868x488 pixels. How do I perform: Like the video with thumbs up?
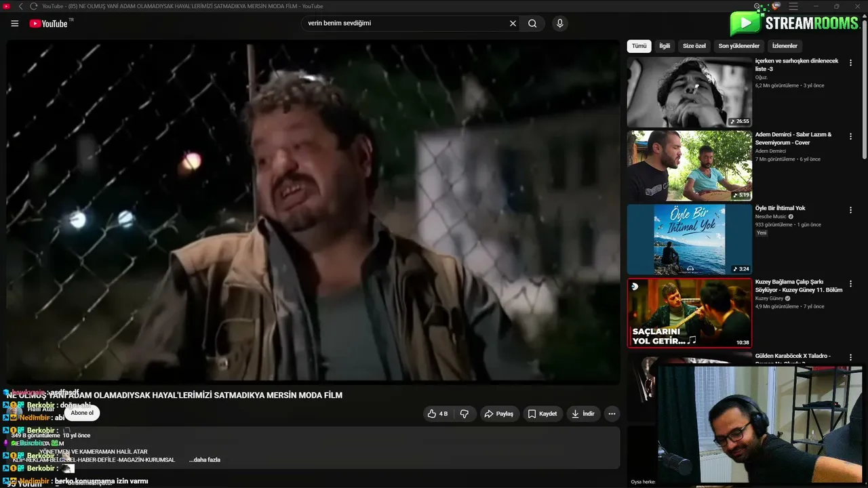437,413
